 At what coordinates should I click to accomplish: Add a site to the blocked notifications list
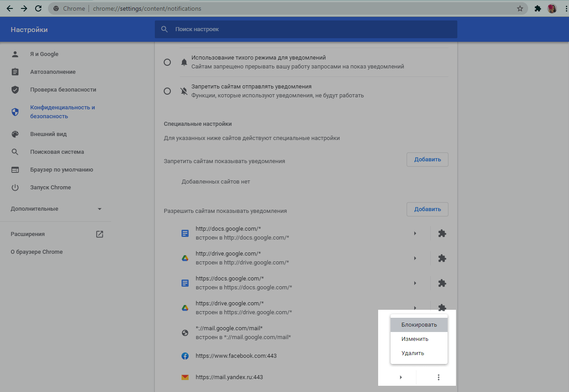(x=427, y=160)
